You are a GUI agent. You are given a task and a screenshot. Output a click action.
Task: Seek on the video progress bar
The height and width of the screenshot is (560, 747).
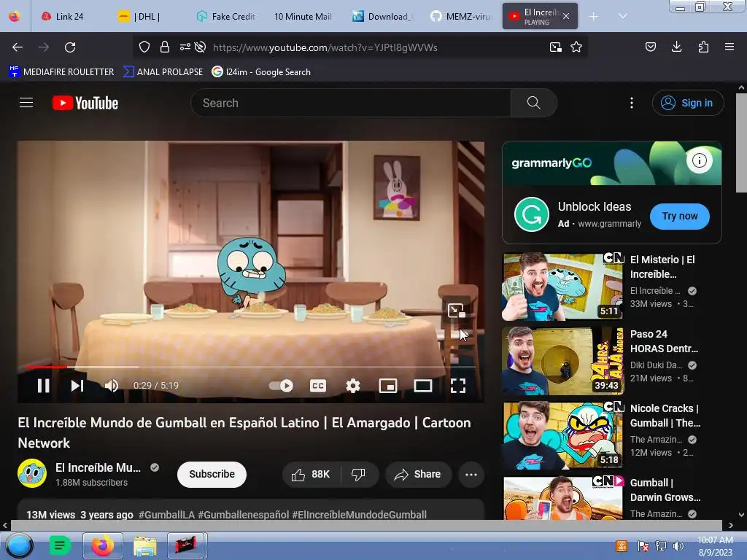251,367
